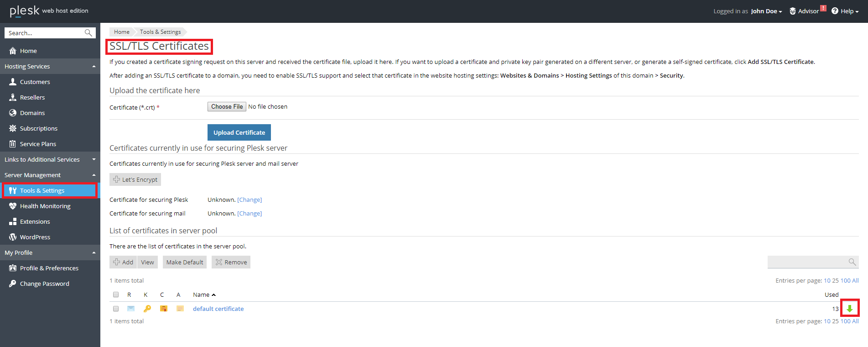The height and width of the screenshot is (347, 868).
Task: Click the Upload Certificate button
Action: pyautogui.click(x=239, y=132)
